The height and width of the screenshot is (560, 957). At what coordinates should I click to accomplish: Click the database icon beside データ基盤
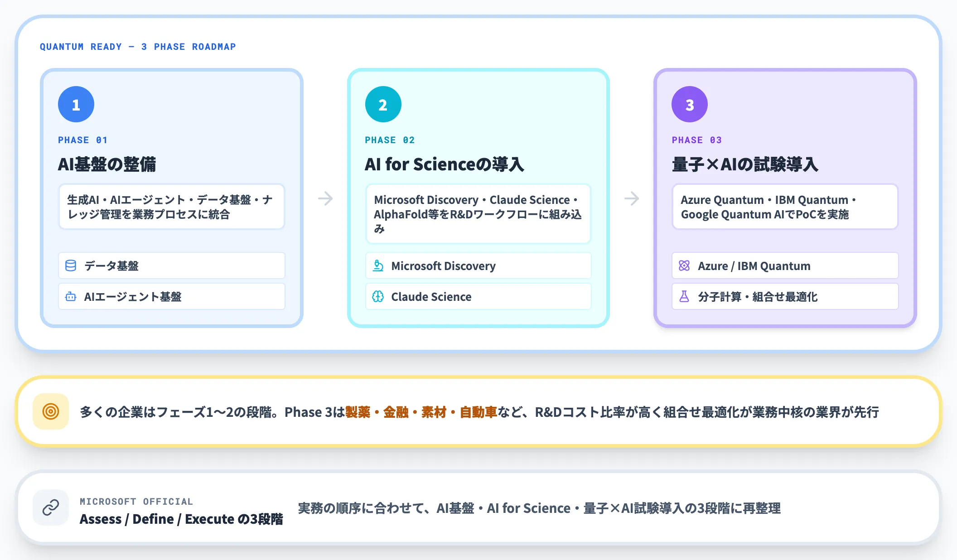click(71, 266)
